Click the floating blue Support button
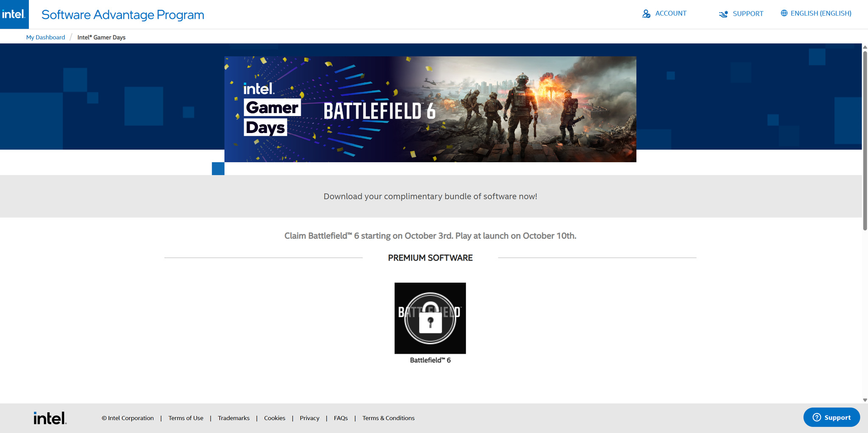The height and width of the screenshot is (433, 868). pyautogui.click(x=832, y=417)
